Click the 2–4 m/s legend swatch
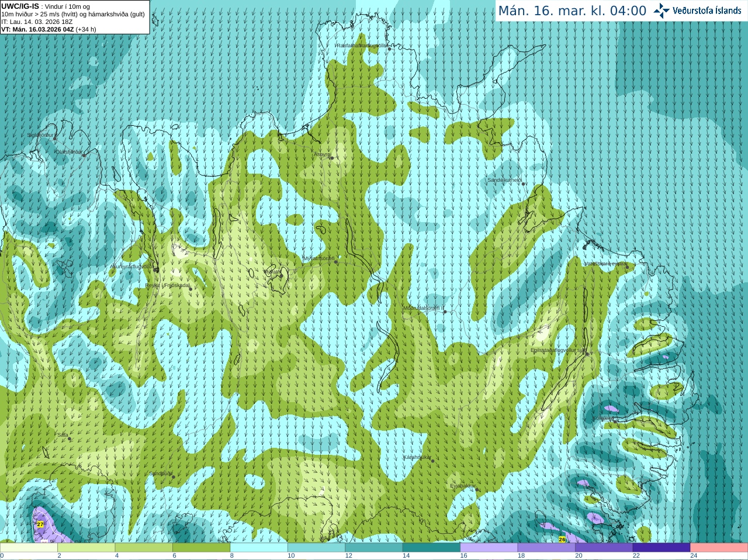The width and height of the screenshot is (748, 560). [86, 548]
